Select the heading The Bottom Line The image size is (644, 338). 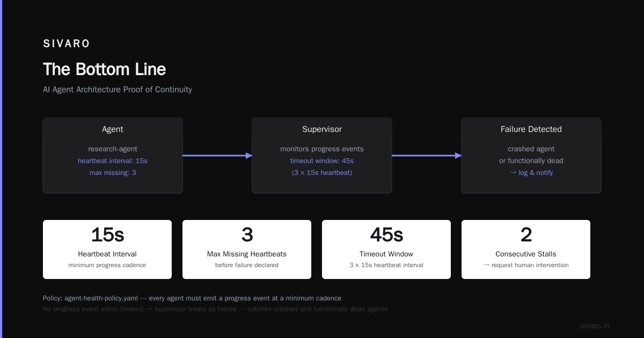pyautogui.click(x=104, y=69)
